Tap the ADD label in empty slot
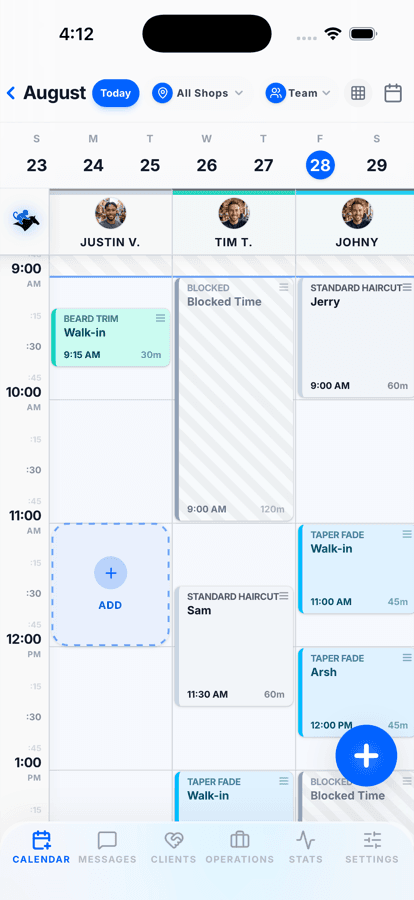Viewport: 414px width, 900px height. click(x=110, y=605)
